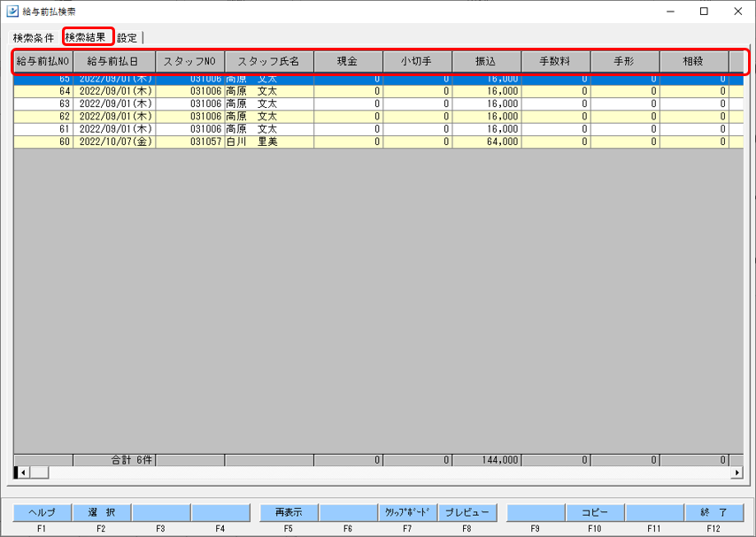Click the horizontal scrollbar thumb

point(39,472)
